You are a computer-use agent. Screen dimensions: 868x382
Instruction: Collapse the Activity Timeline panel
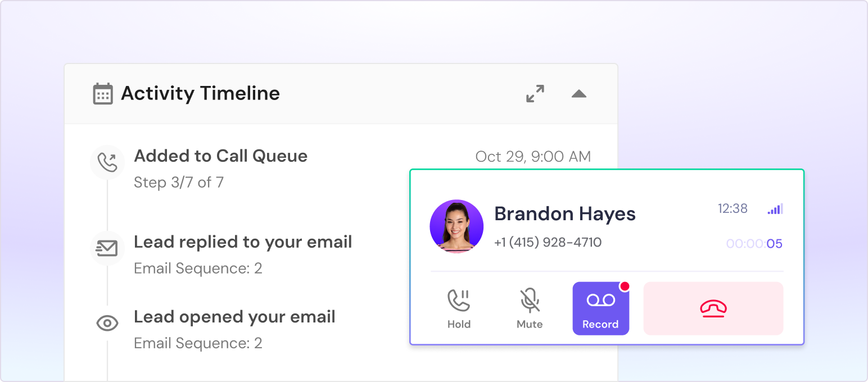click(x=579, y=94)
